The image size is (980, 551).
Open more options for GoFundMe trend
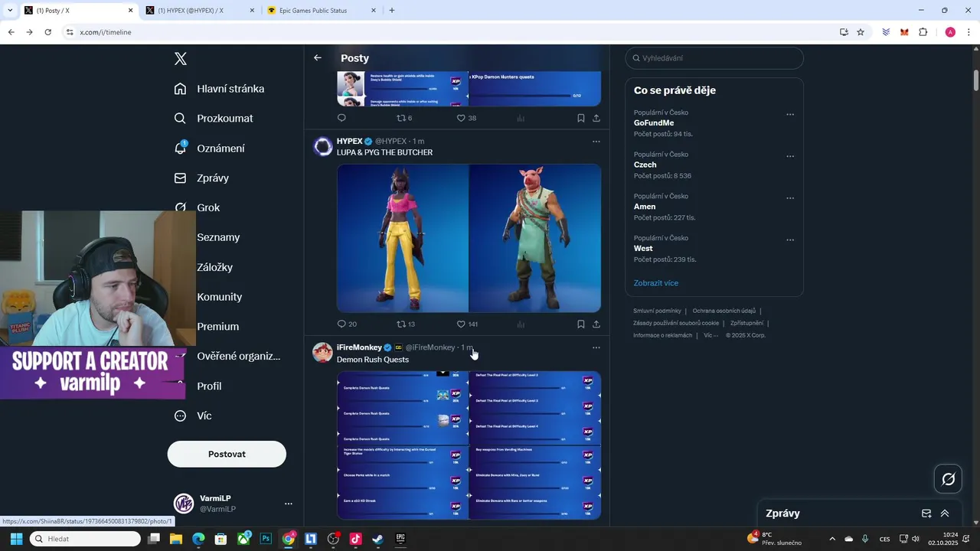[790, 115]
